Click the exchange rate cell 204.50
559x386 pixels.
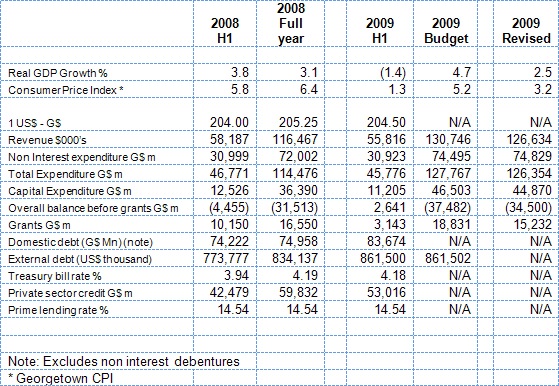click(386, 123)
